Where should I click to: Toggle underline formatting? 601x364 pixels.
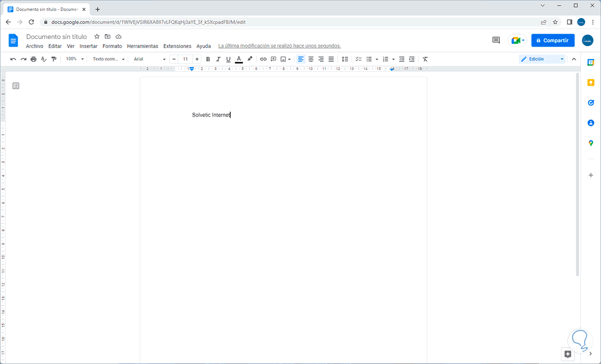click(228, 59)
